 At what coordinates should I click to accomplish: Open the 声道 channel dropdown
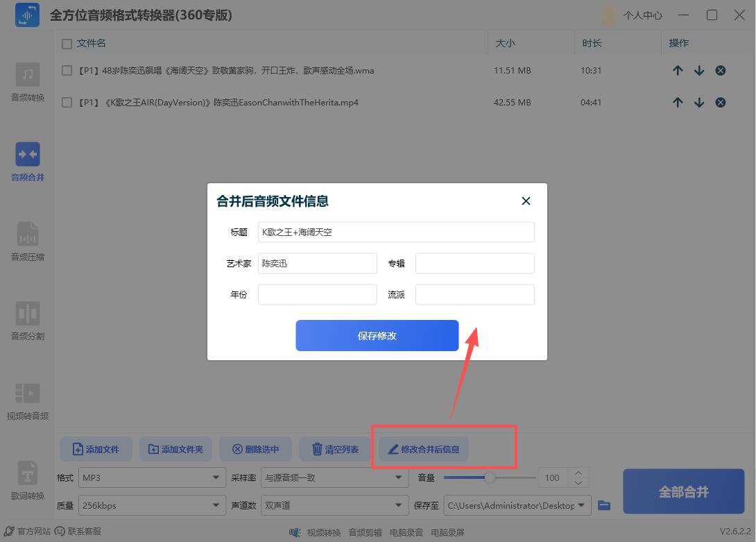pos(334,505)
